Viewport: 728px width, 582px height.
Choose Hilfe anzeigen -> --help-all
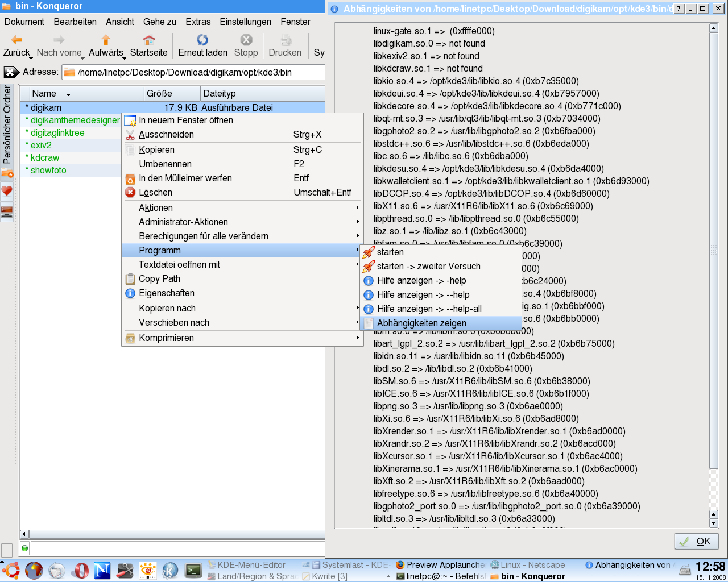(441, 309)
